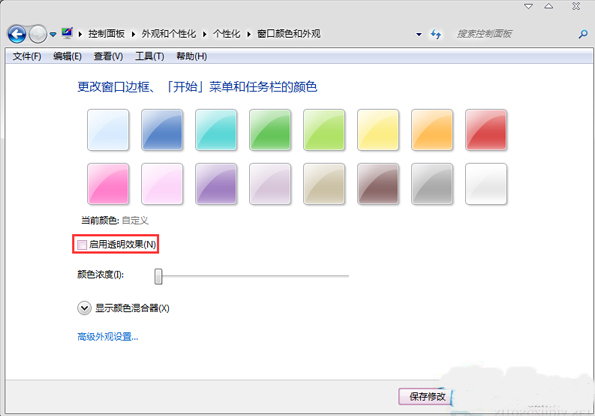Expand 显示颜色混合器 color mixer
The image size is (595, 416).
pyautogui.click(x=84, y=308)
